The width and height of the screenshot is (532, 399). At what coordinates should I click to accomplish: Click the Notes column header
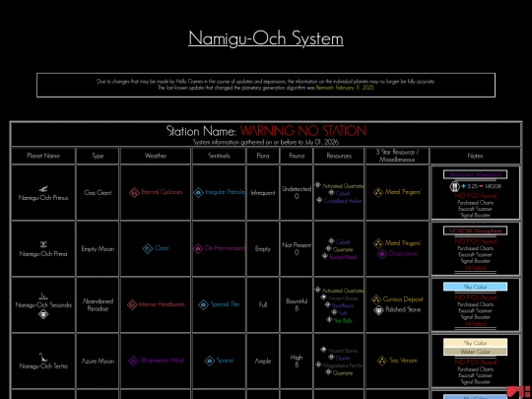point(475,156)
